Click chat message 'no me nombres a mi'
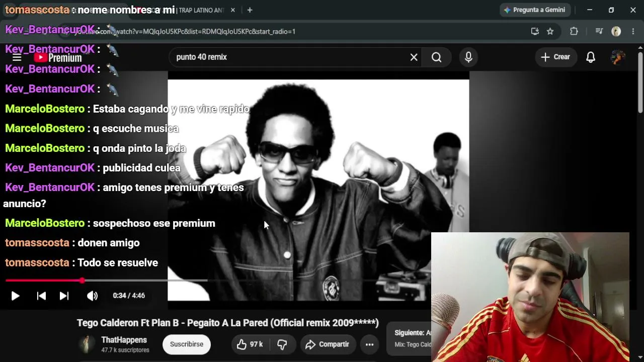The image size is (644, 362). point(126,10)
